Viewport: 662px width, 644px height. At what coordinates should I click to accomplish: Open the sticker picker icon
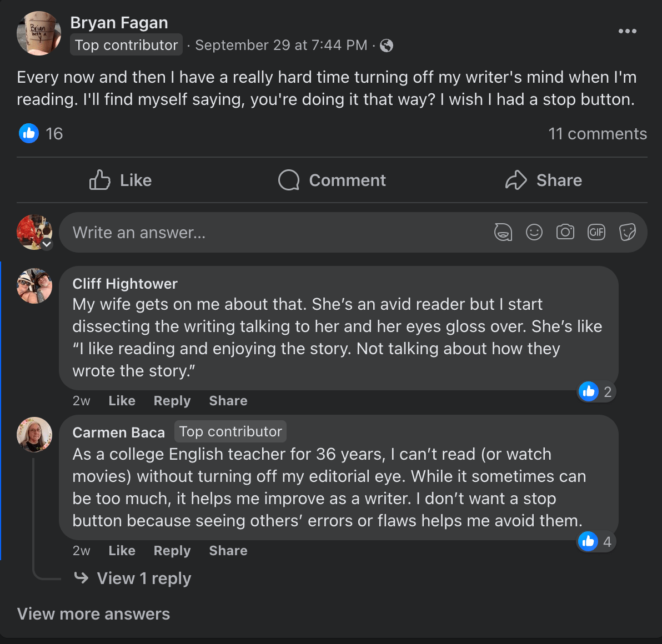(x=628, y=232)
